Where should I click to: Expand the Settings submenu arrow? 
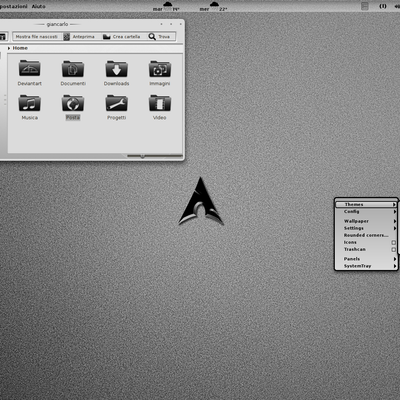point(394,228)
